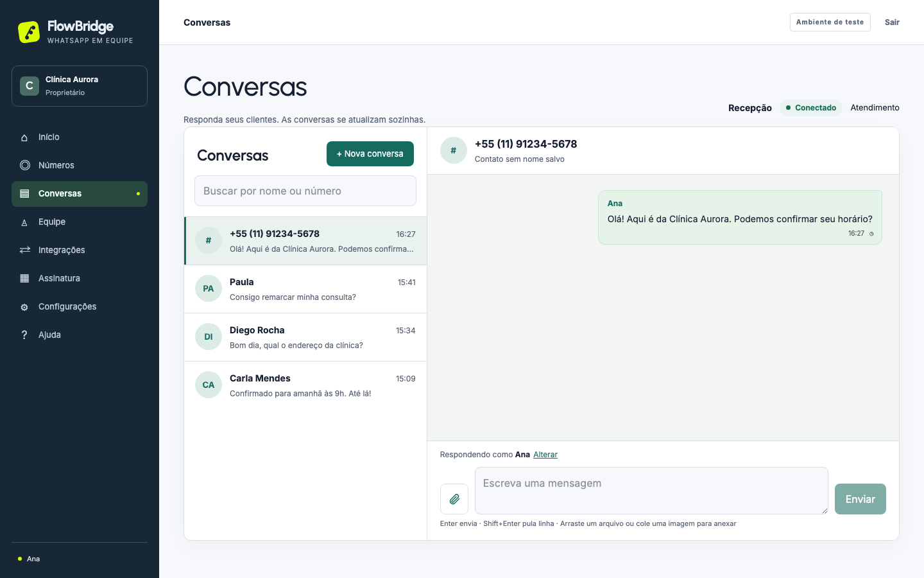Click the Conectado status badge

811,108
